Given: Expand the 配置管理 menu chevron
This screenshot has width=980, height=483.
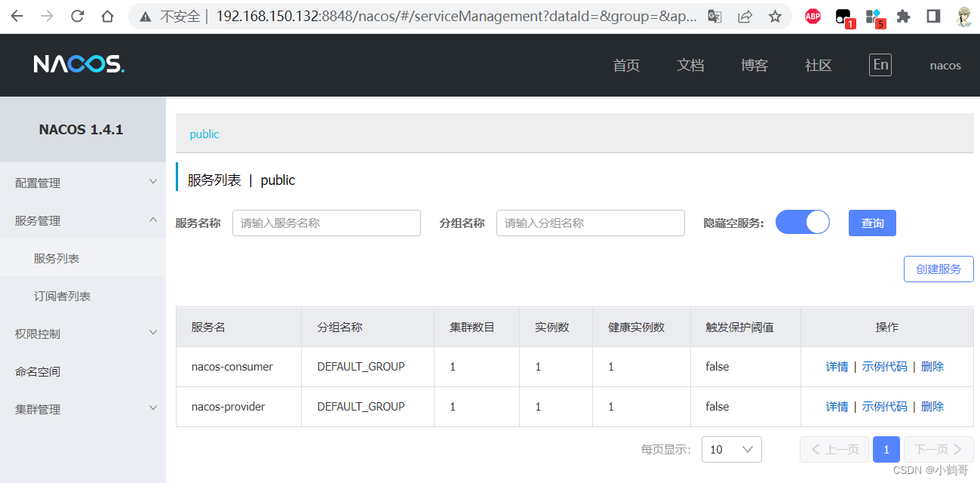Looking at the screenshot, I should point(153,182).
